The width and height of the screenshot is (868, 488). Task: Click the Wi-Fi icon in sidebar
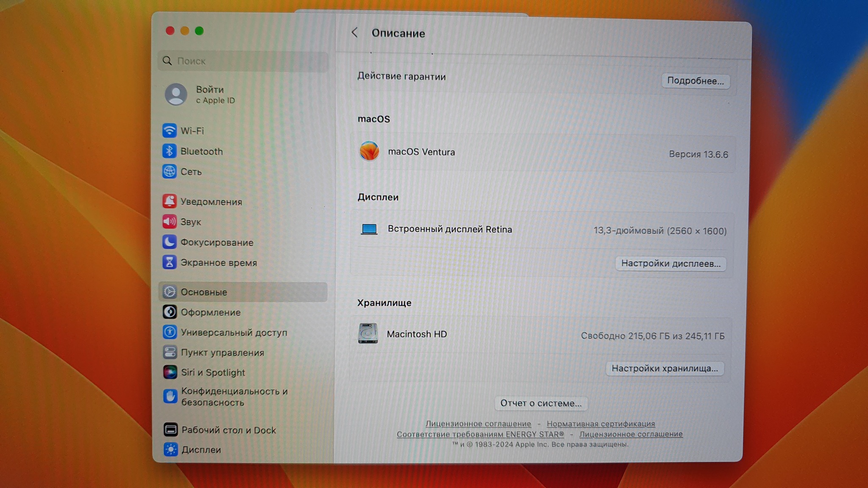coord(170,130)
